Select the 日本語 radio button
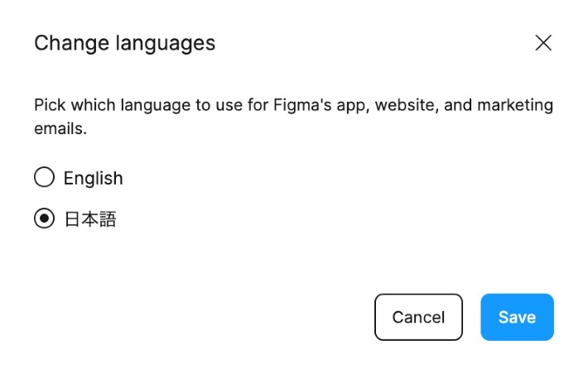588x374 pixels. (44, 219)
